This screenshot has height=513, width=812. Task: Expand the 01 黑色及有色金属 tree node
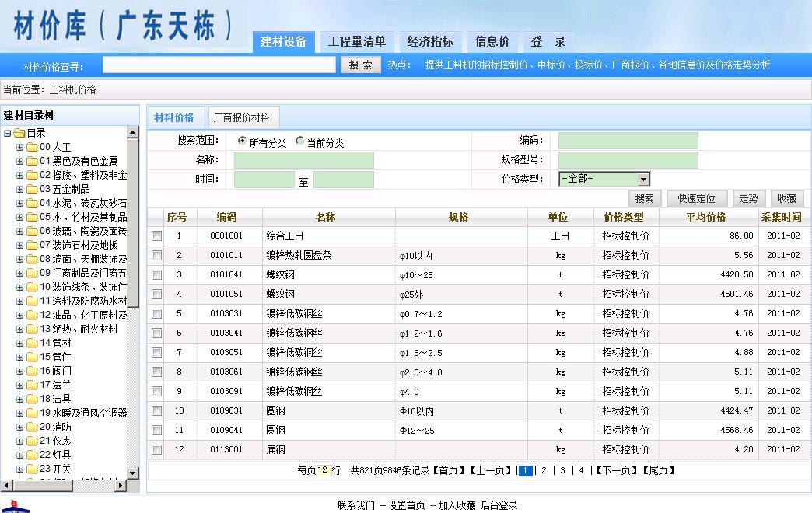(x=20, y=161)
